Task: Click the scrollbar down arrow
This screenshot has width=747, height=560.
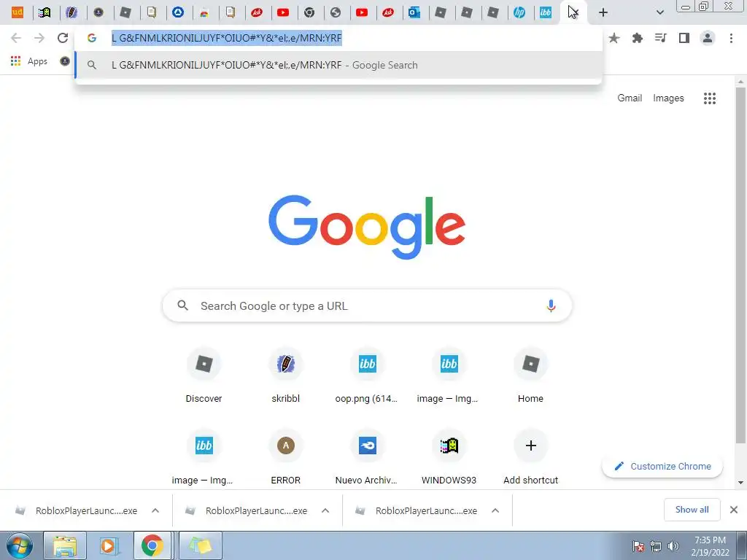Action: pos(740,483)
